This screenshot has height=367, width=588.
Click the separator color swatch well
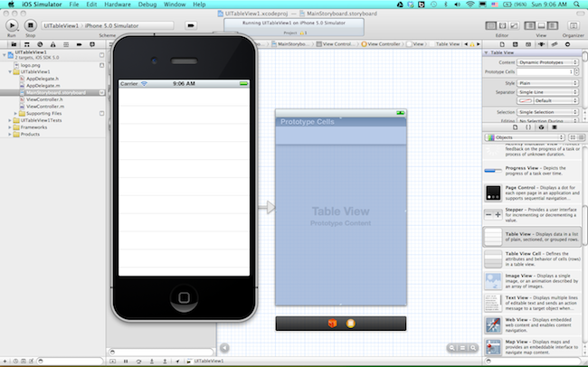pos(525,100)
